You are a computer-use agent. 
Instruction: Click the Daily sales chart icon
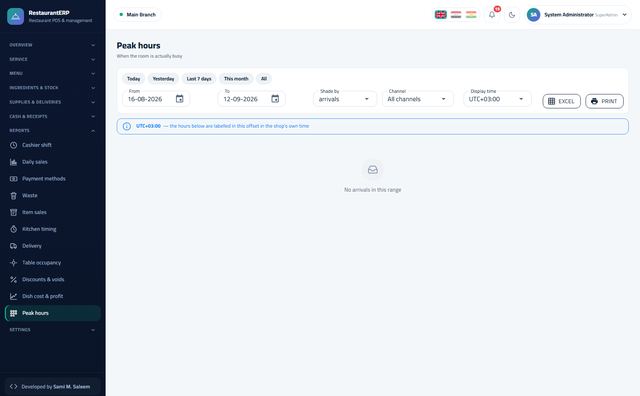13,162
